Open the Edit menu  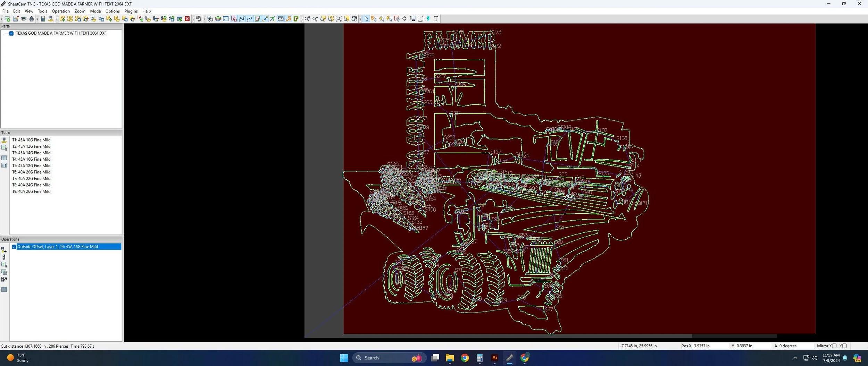tap(17, 11)
